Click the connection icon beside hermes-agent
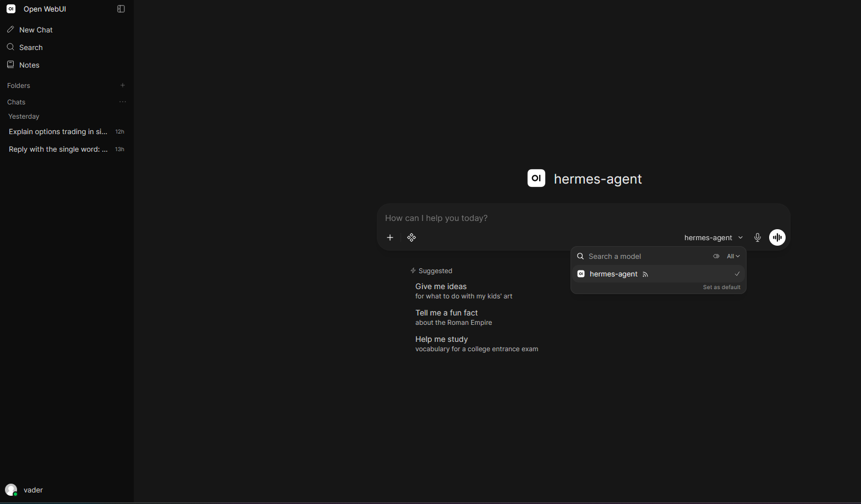Screen dimensions: 861x504 pos(645,274)
